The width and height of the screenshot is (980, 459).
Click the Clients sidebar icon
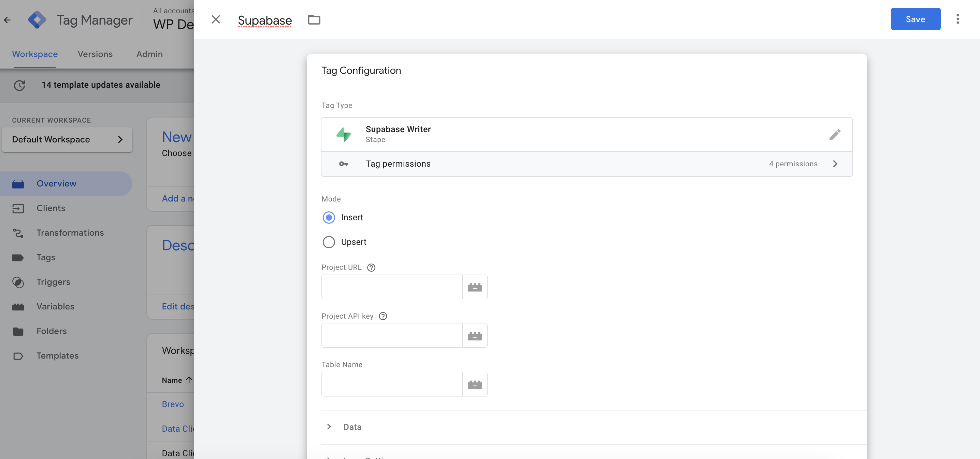click(x=18, y=208)
